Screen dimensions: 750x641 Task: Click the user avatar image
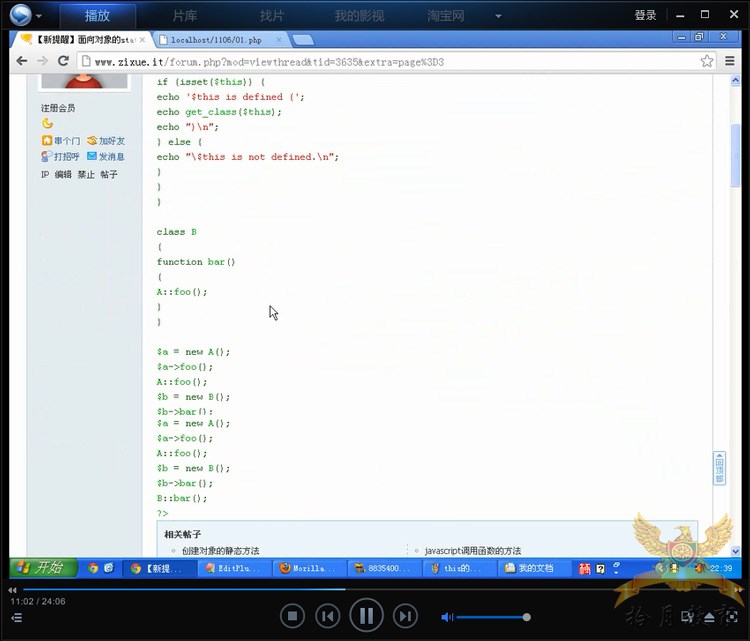[84, 80]
